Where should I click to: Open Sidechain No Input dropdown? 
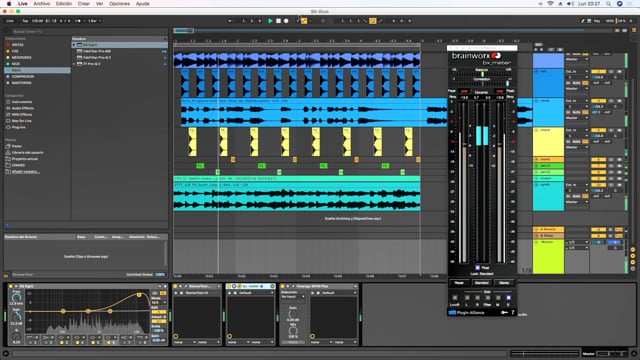[293, 297]
